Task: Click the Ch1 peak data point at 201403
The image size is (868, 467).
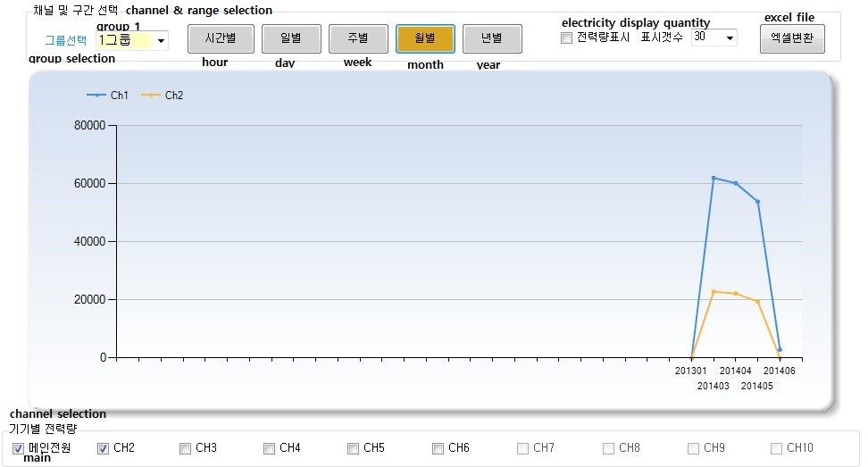Action: 714,178
